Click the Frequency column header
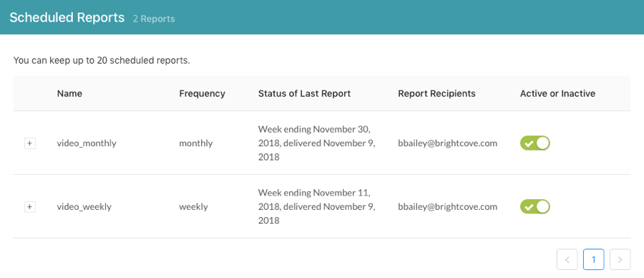This screenshot has width=644, height=278. [202, 93]
